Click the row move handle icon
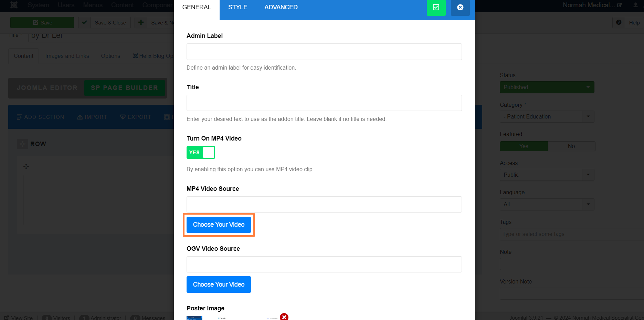Image resolution: width=644 pixels, height=320 pixels. (x=22, y=144)
